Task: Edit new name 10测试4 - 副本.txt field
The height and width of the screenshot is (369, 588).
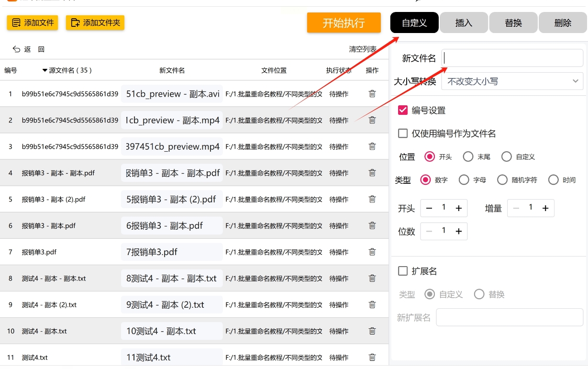Action: click(x=172, y=331)
